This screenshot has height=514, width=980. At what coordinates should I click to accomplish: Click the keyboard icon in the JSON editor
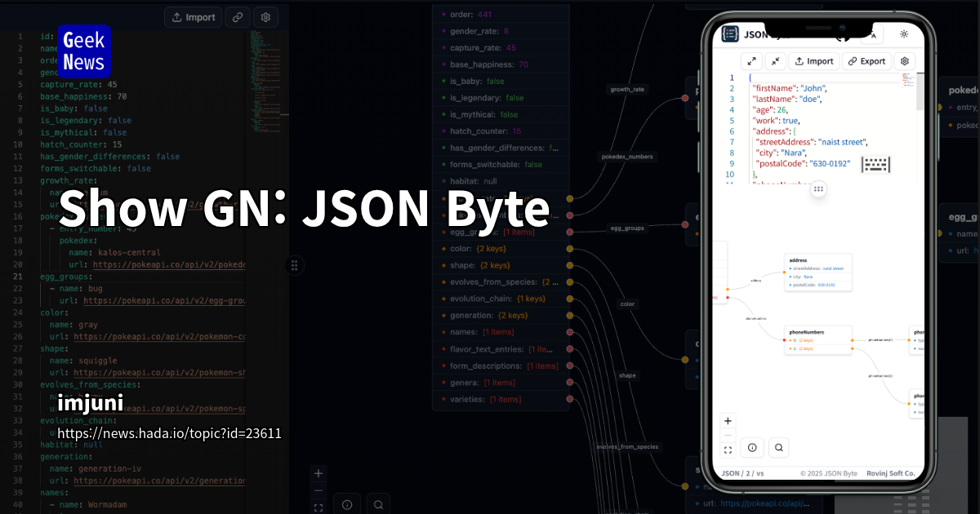[875, 164]
